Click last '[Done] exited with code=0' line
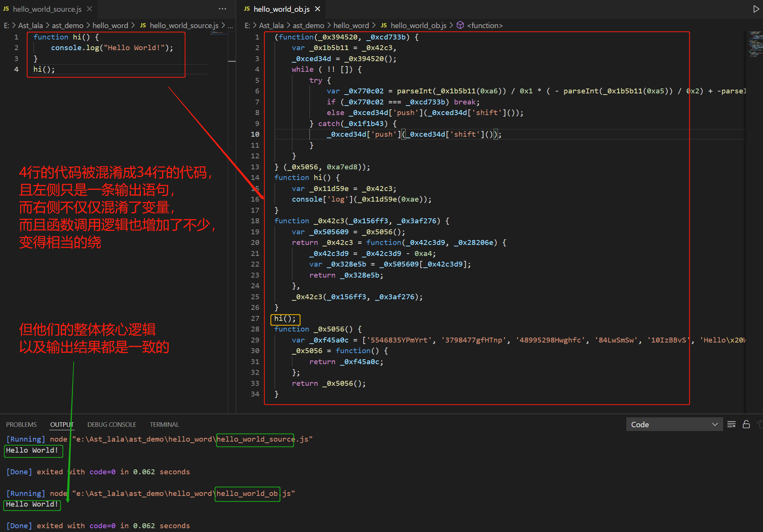Viewport: 763px width, 532px height. click(x=98, y=526)
